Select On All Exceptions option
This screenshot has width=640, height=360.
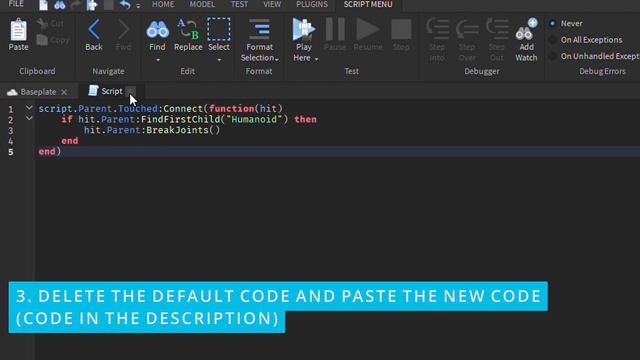coord(553,40)
